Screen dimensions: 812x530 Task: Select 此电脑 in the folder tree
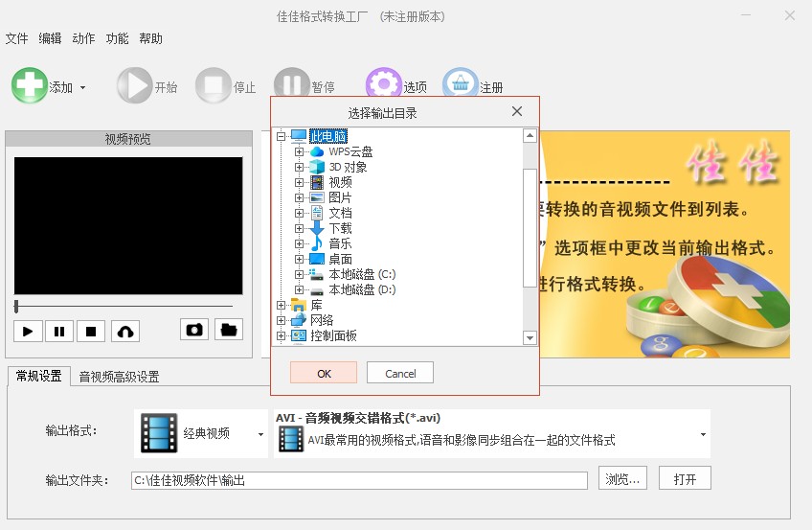pos(328,136)
